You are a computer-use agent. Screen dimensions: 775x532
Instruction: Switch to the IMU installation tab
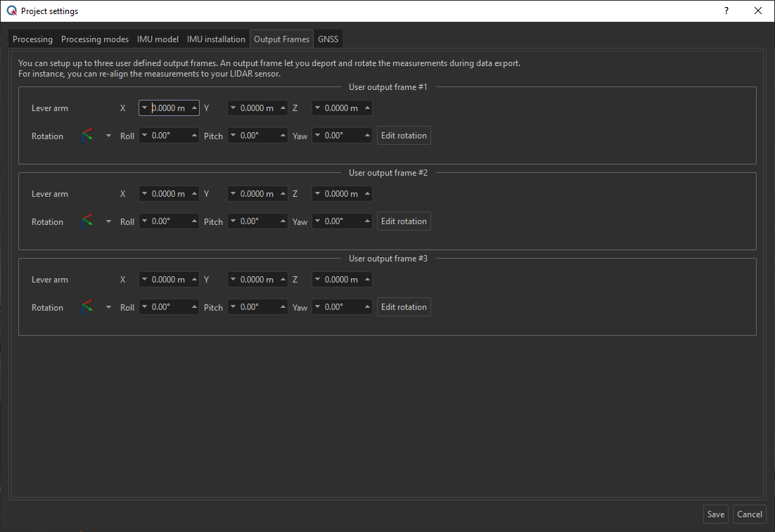[216, 39]
